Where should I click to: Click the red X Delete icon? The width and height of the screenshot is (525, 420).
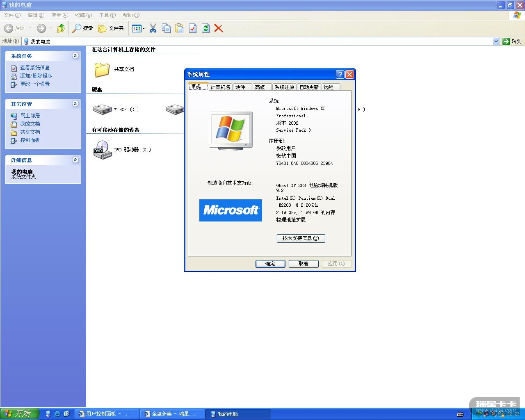[x=219, y=28]
